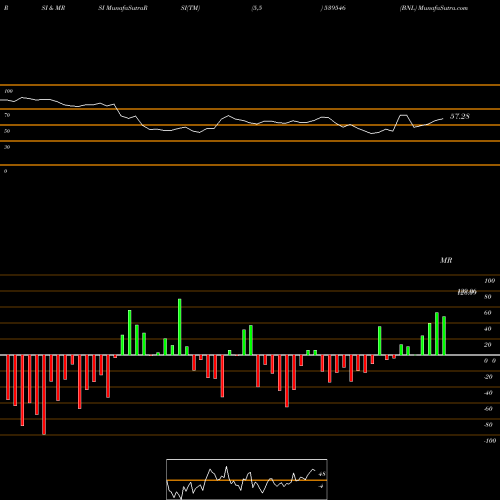500x500 pixels.
Task: Click the 'SI(TM)' header text
Action: 190,8
